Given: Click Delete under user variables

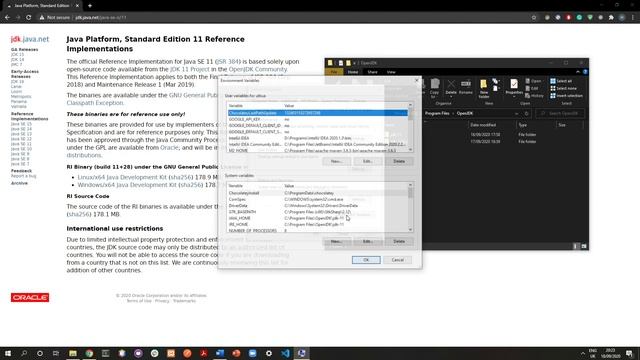Looking at the screenshot, I should click(x=399, y=161).
